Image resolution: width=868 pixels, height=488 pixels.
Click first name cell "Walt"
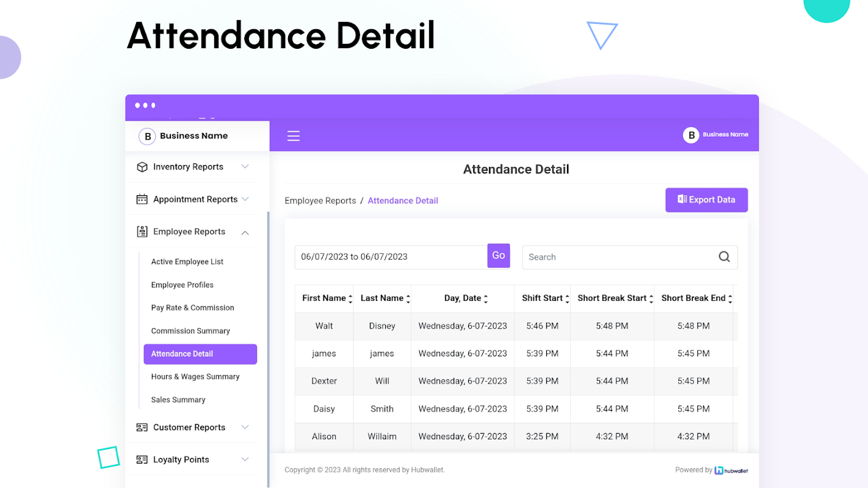tap(324, 326)
